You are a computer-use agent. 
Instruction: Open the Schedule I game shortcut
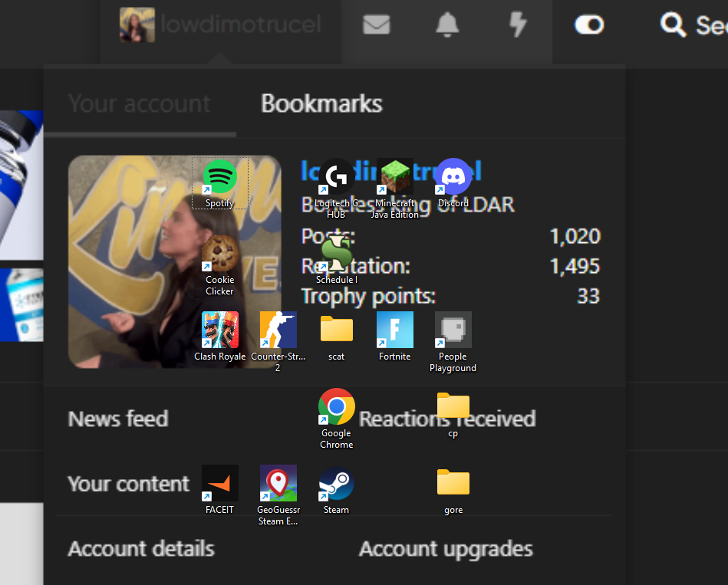tap(336, 260)
